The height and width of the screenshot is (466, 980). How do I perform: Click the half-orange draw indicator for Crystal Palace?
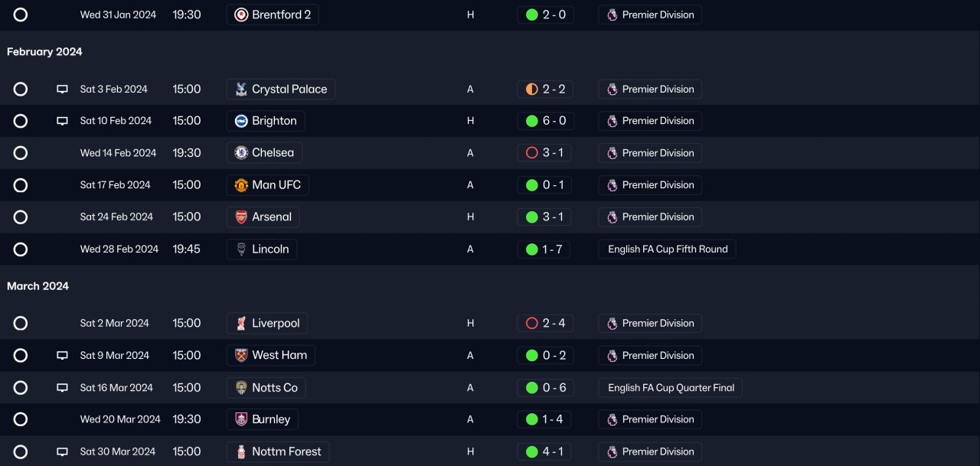pos(531,90)
